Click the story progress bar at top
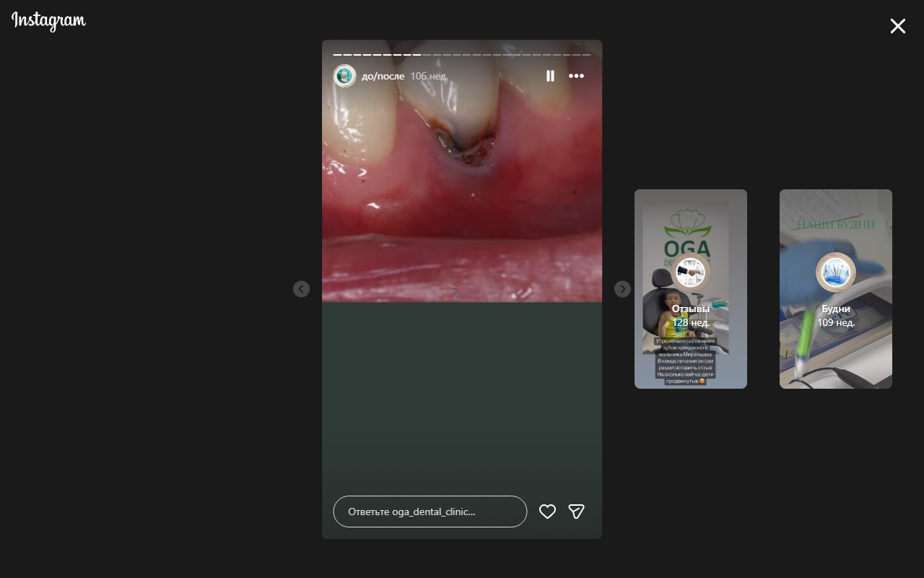The height and width of the screenshot is (578, 924). pyautogui.click(x=461, y=55)
